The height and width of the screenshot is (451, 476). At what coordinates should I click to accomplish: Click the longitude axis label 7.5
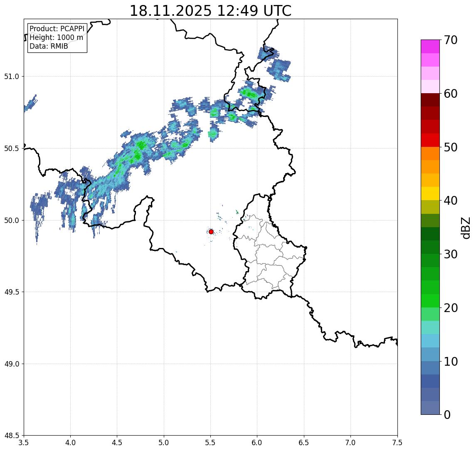point(397,443)
